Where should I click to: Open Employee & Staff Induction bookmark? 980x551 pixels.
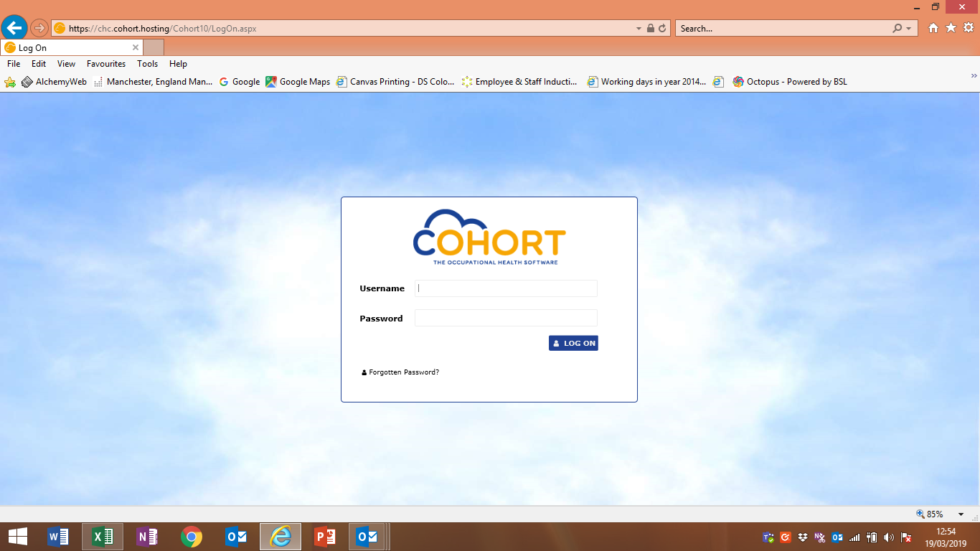(520, 82)
